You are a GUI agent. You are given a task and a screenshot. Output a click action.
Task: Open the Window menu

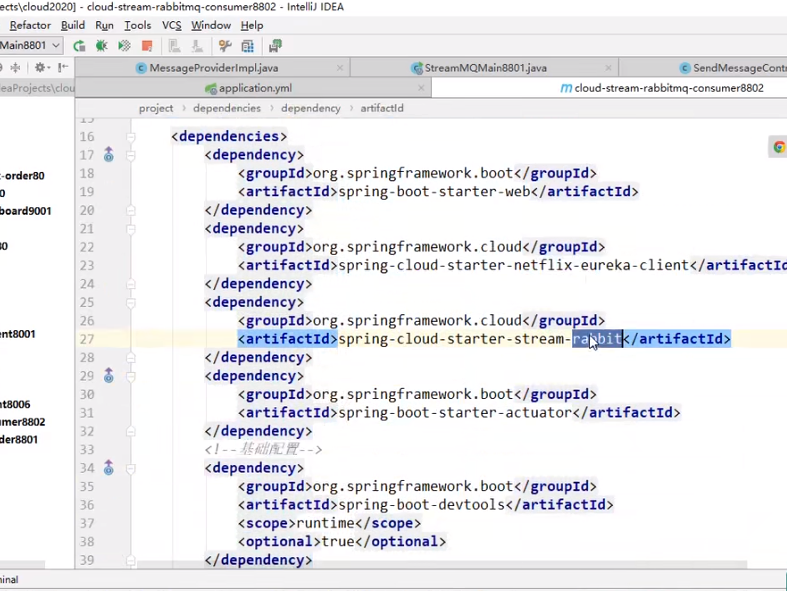pos(211,25)
